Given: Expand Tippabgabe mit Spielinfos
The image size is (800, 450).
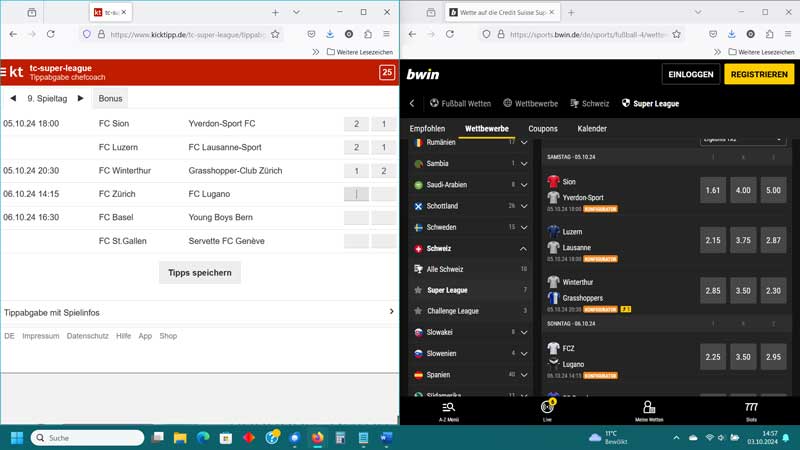Looking at the screenshot, I should click(x=391, y=312).
